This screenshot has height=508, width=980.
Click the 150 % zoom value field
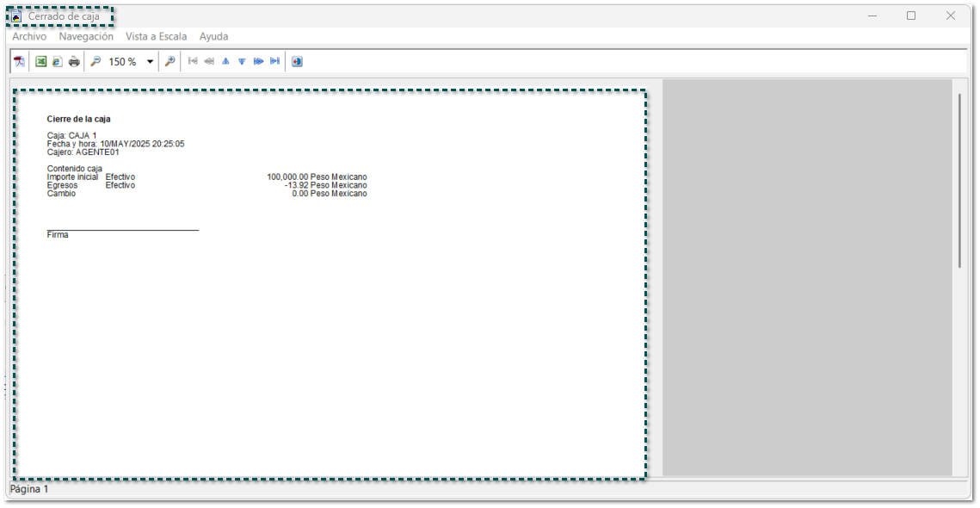[124, 62]
